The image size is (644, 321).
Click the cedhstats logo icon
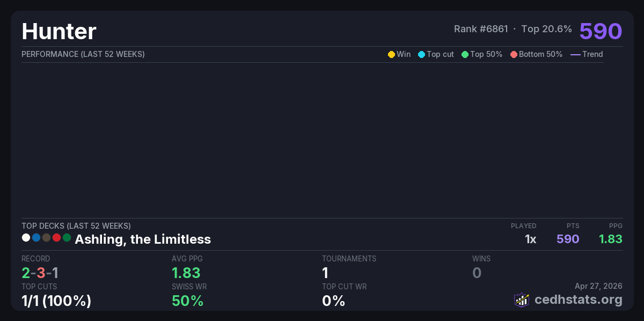(522, 300)
